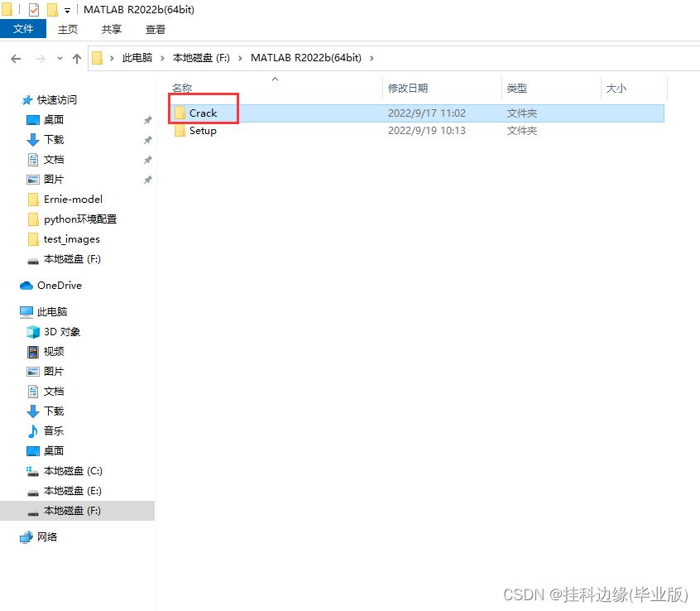
Task: Select the Setup folder icon
Action: pyautogui.click(x=180, y=131)
